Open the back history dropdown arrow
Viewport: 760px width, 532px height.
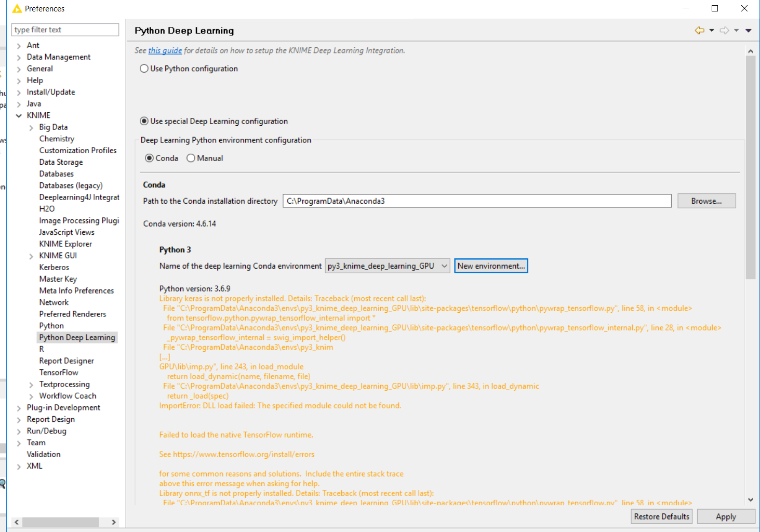pos(712,31)
